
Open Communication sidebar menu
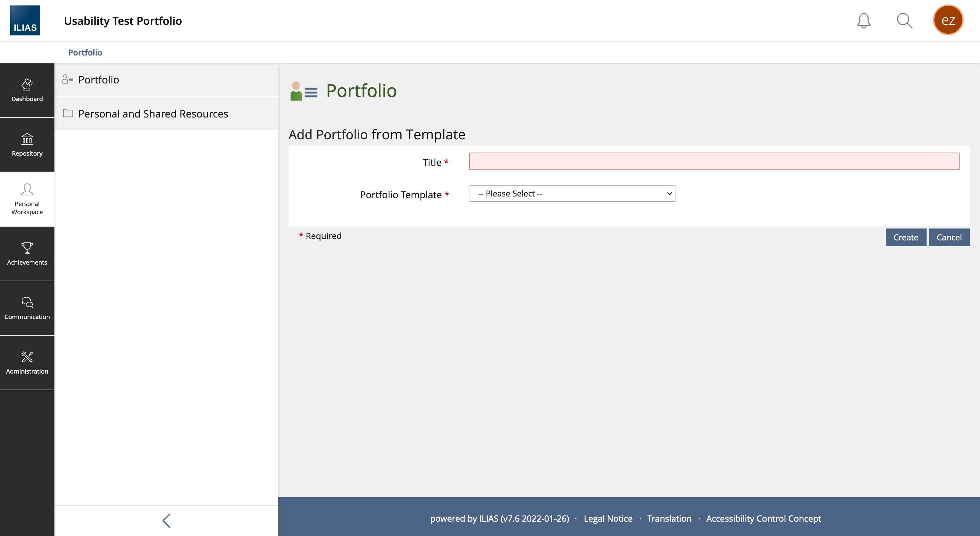(27, 308)
